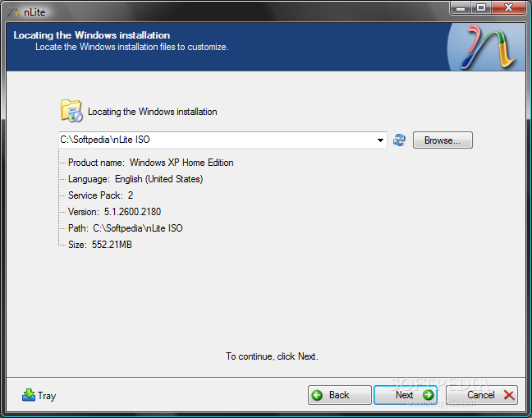Click the Browse... button
This screenshot has width=532, height=418.
pyautogui.click(x=443, y=140)
